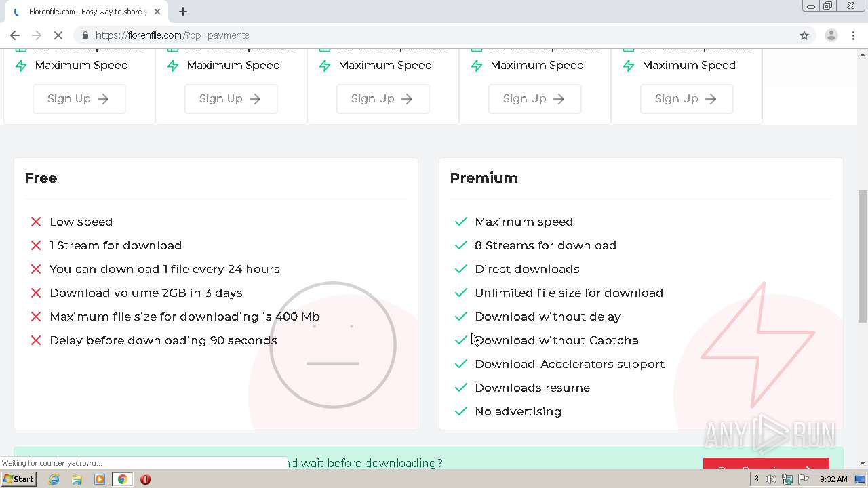This screenshot has height=488, width=868.
Task: Click the third Sign Up button
Action: coord(382,98)
